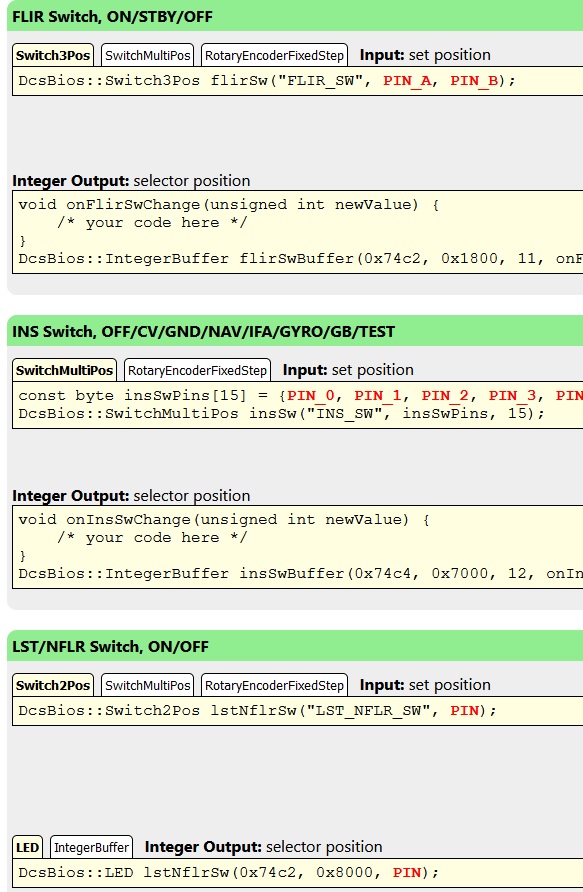The image size is (583, 892).
Task: Click the DcsBios::LED lstNflrSw code line
Action: pos(229,872)
